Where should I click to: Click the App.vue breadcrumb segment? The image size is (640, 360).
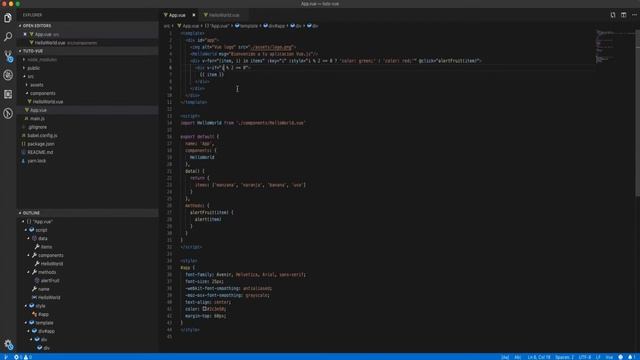coord(190,26)
